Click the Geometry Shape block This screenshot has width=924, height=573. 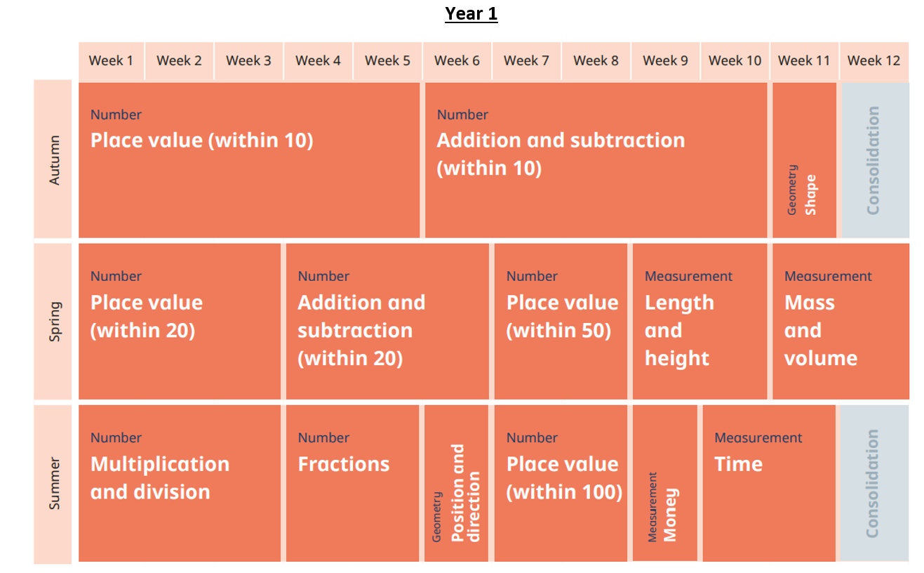pos(804,160)
